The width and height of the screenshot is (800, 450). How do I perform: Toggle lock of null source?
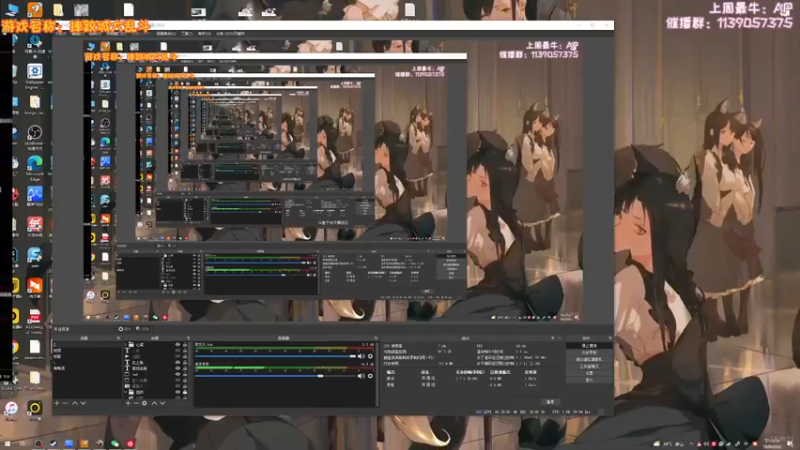185,374
